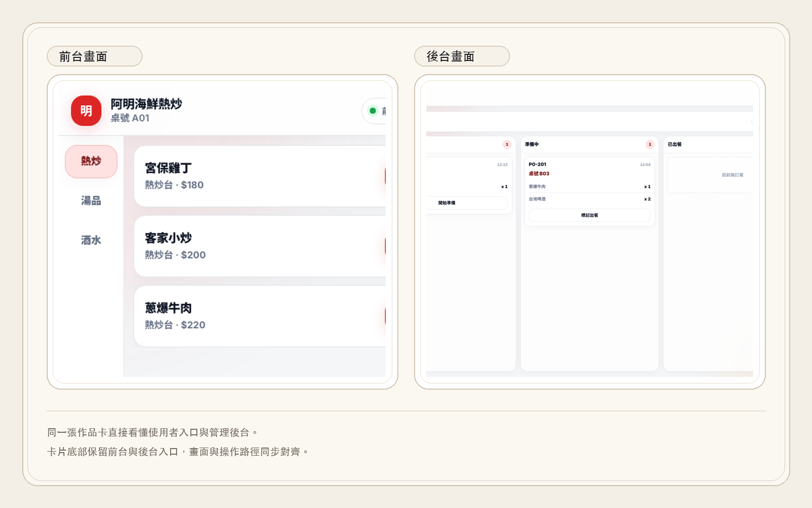Click the 12:15 timestamp on pending order
Image resolution: width=812 pixels, height=508 pixels.
[x=502, y=165]
